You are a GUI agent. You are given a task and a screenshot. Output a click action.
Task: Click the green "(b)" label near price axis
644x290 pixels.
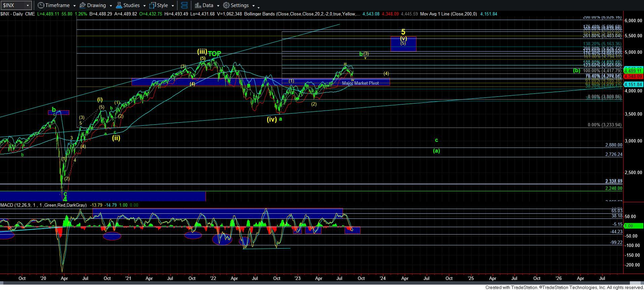click(577, 71)
